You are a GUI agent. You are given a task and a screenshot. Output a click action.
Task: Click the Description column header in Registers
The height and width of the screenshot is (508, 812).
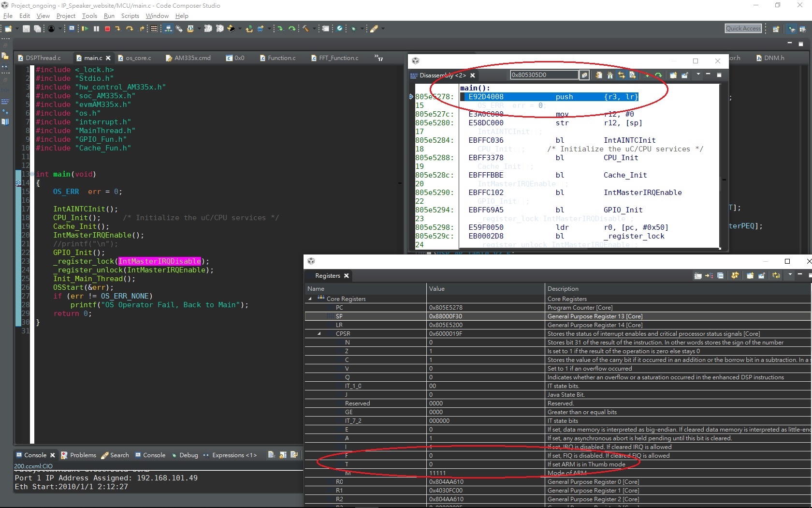coord(678,289)
